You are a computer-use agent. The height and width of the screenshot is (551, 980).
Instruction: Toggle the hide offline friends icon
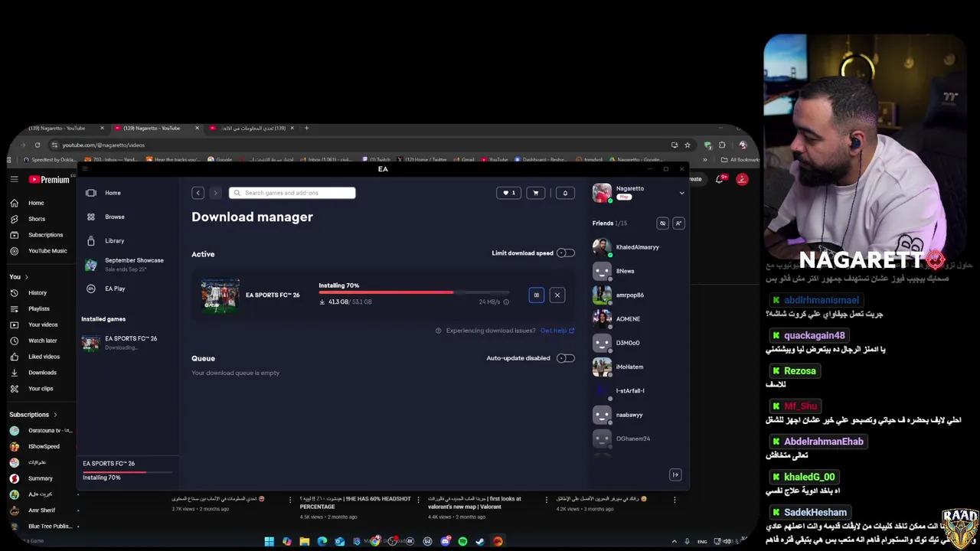[663, 223]
